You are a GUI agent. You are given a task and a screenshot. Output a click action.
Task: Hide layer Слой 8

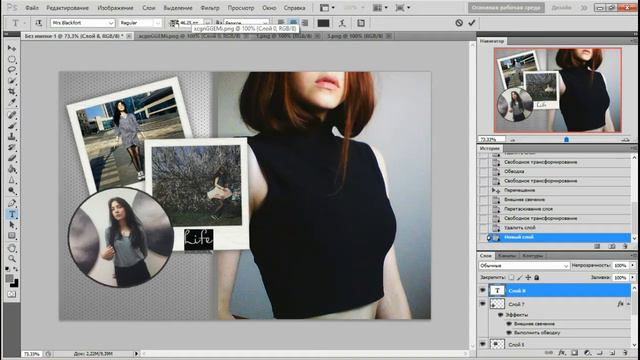coord(483,290)
